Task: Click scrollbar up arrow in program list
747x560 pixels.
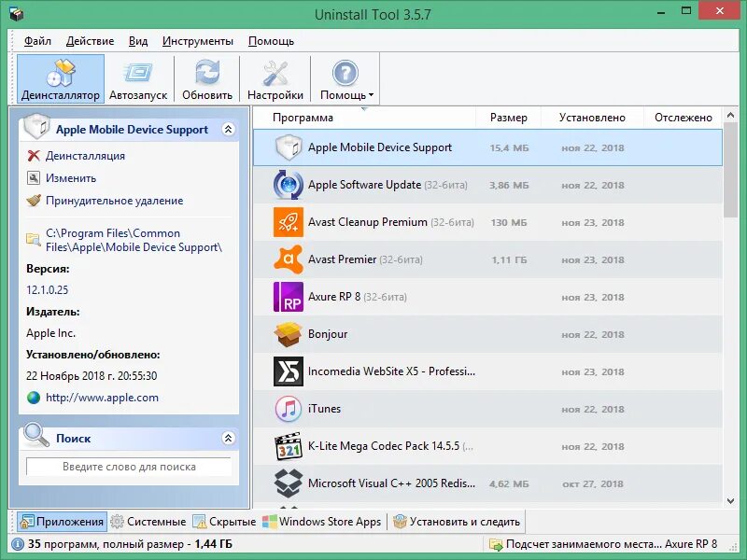Action: (x=730, y=115)
